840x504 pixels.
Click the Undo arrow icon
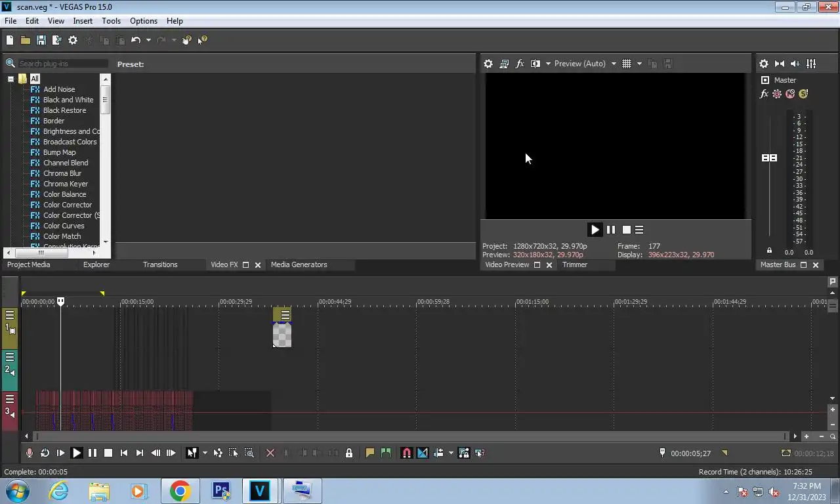[x=136, y=40]
